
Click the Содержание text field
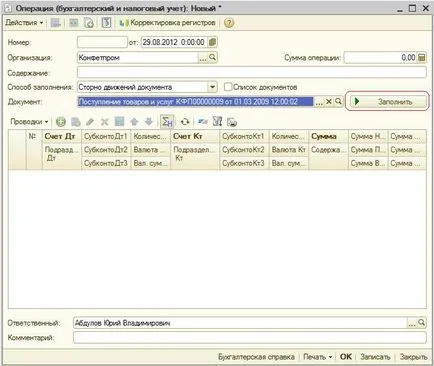252,72
